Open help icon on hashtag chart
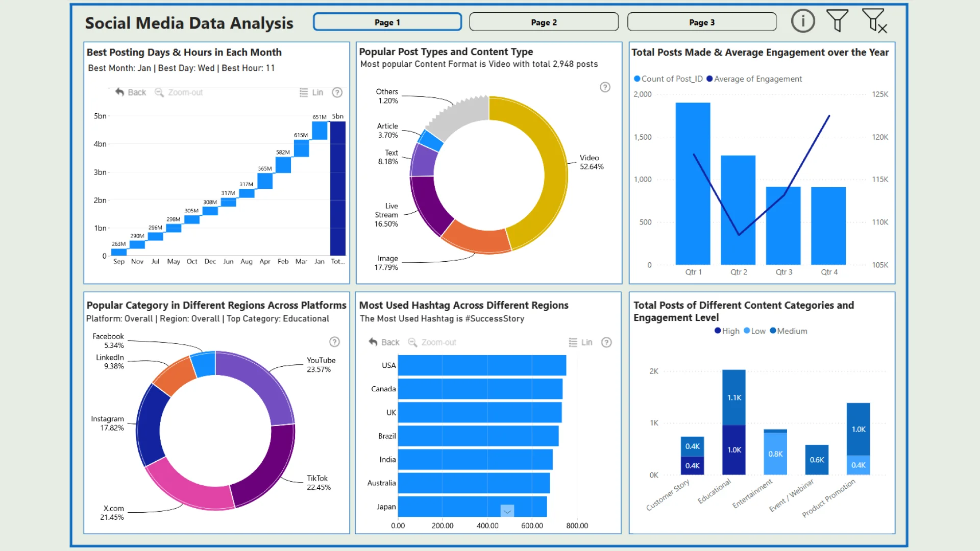Screen dimensions: 980x551 [606, 342]
